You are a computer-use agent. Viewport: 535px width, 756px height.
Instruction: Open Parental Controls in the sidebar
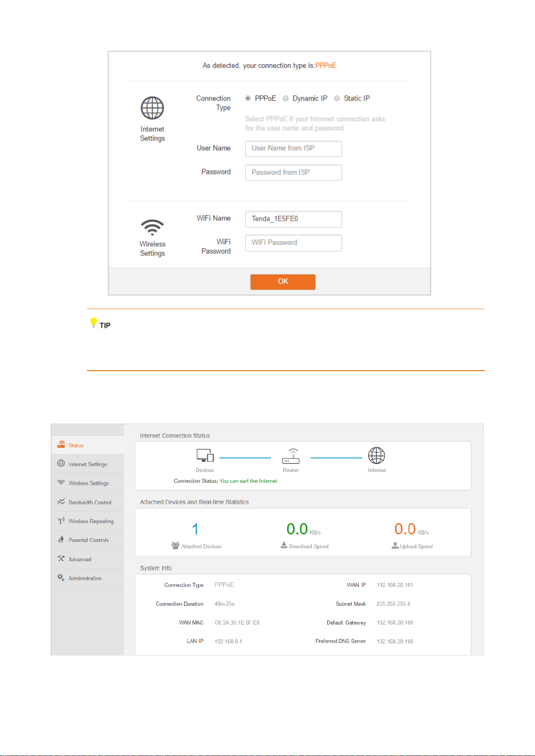click(x=88, y=540)
